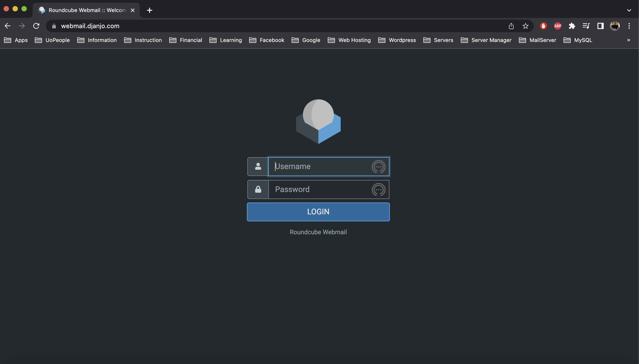The width and height of the screenshot is (639, 364).
Task: Reload the page
Action: (36, 26)
